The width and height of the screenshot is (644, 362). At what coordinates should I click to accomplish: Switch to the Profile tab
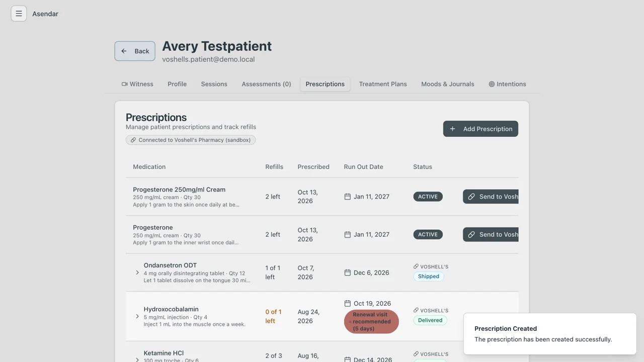[177, 84]
